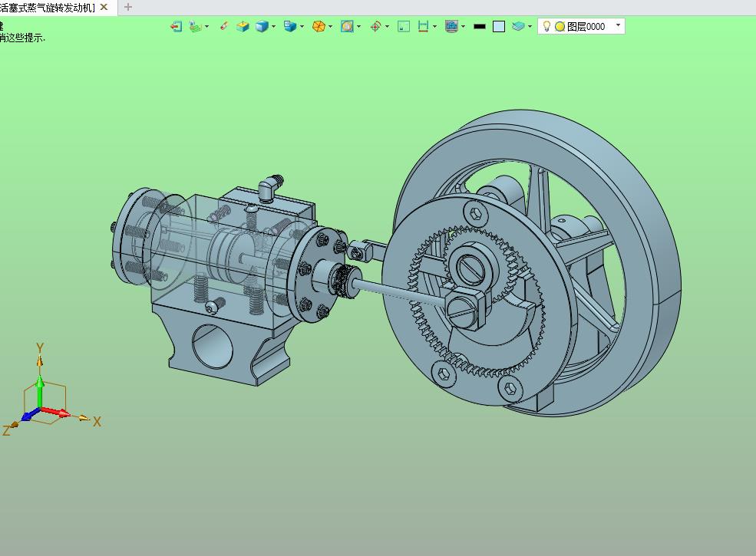Image resolution: width=756 pixels, height=556 pixels.
Task: Click the yellow circle layer color indicator
Action: pos(560,27)
